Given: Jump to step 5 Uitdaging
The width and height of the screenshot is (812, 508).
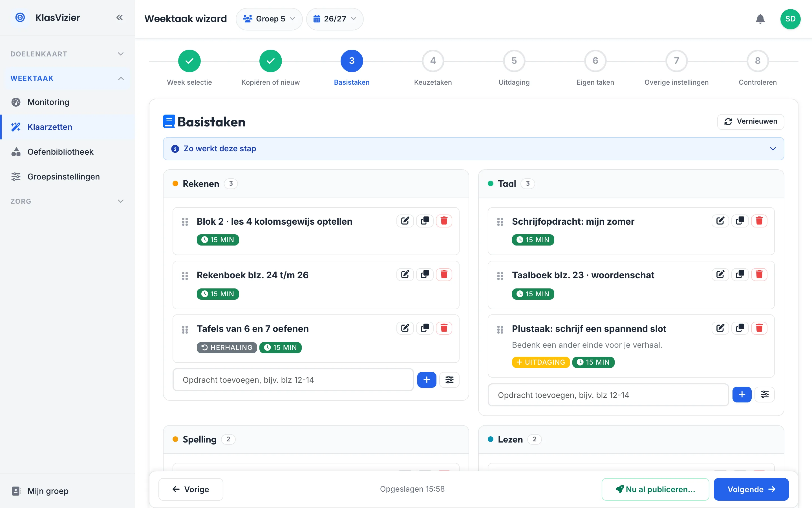Looking at the screenshot, I should click(514, 61).
